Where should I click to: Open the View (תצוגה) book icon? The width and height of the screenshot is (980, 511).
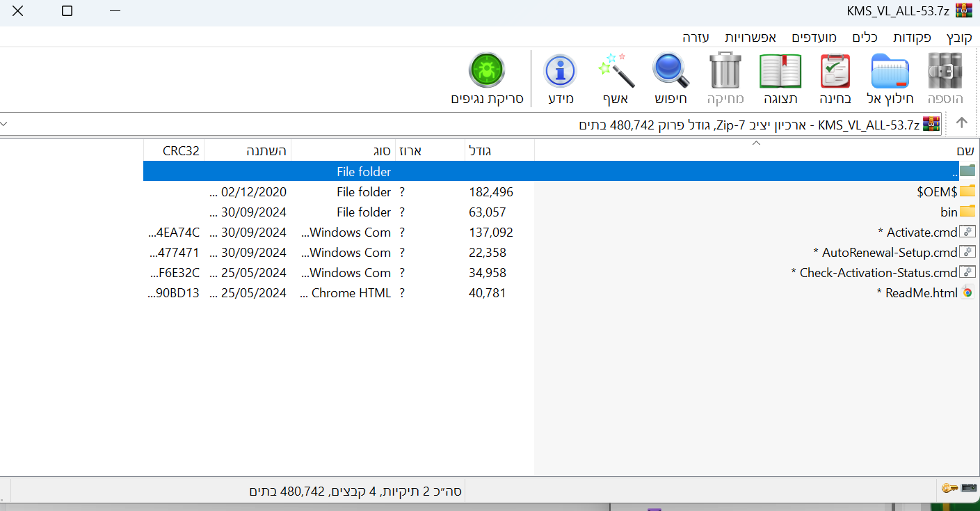(780, 70)
